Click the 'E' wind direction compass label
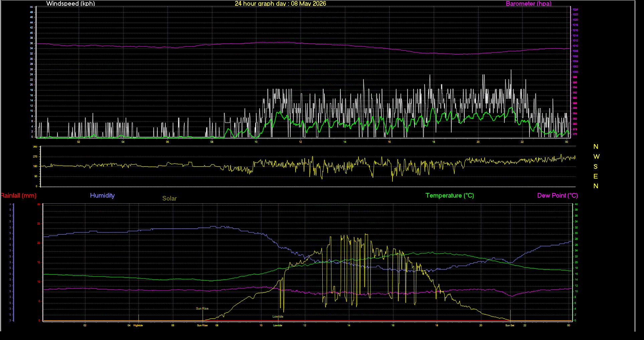This screenshot has width=644, height=340. click(x=596, y=176)
